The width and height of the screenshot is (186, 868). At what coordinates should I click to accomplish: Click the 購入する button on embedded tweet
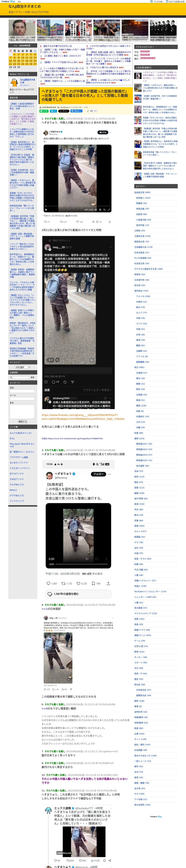[103, 132]
